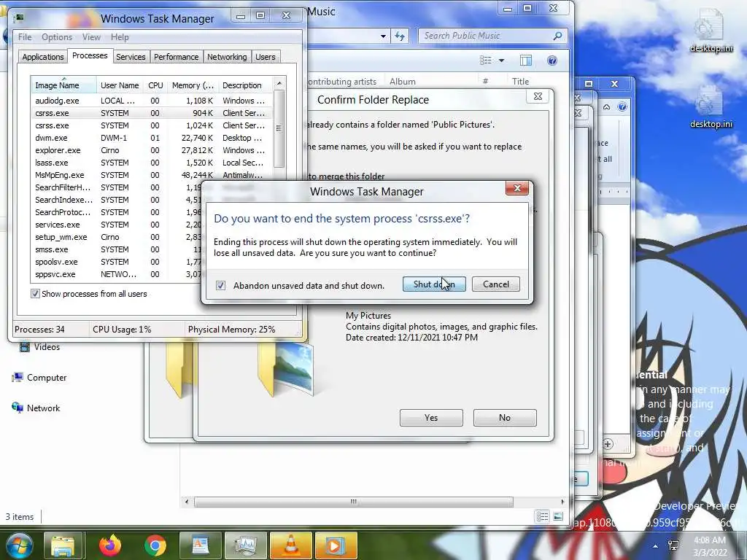Open File Explorer from taskbar
The width and height of the screenshot is (747, 560).
point(63,545)
